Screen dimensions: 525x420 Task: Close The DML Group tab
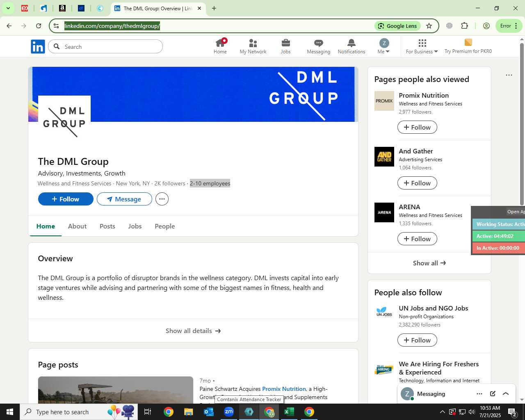click(199, 8)
